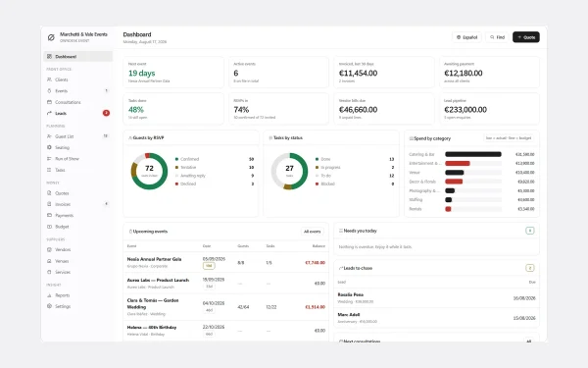The width and height of the screenshot is (588, 368).
Task: Click the Payments card icon
Action: (x=49, y=215)
